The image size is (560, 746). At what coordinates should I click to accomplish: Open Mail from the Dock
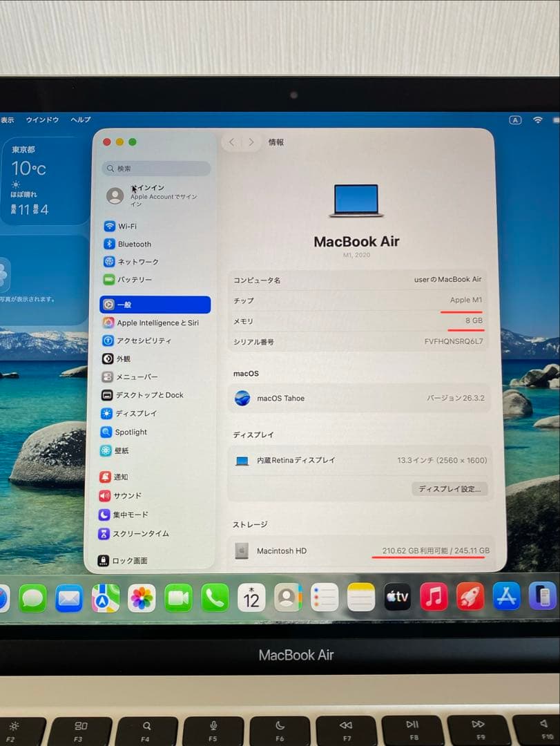click(x=69, y=598)
